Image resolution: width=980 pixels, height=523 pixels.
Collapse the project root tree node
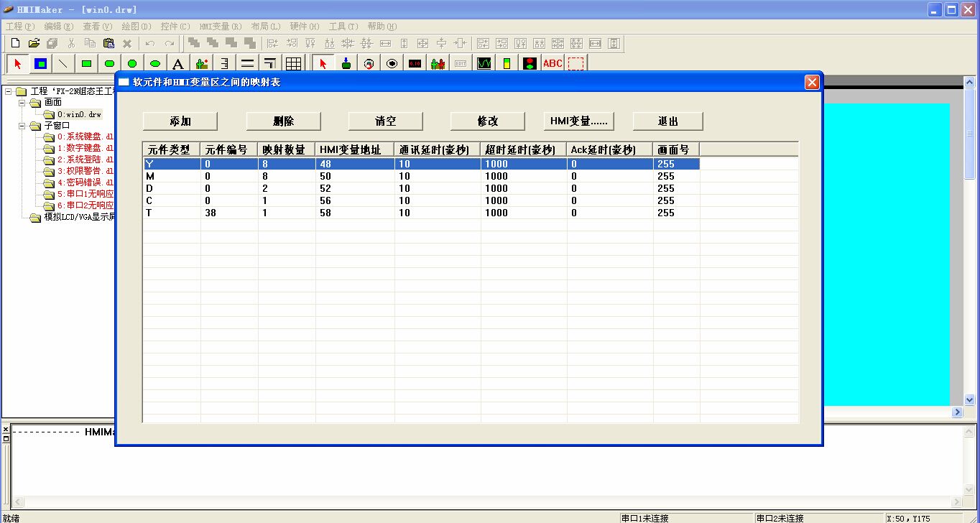[x=9, y=91]
